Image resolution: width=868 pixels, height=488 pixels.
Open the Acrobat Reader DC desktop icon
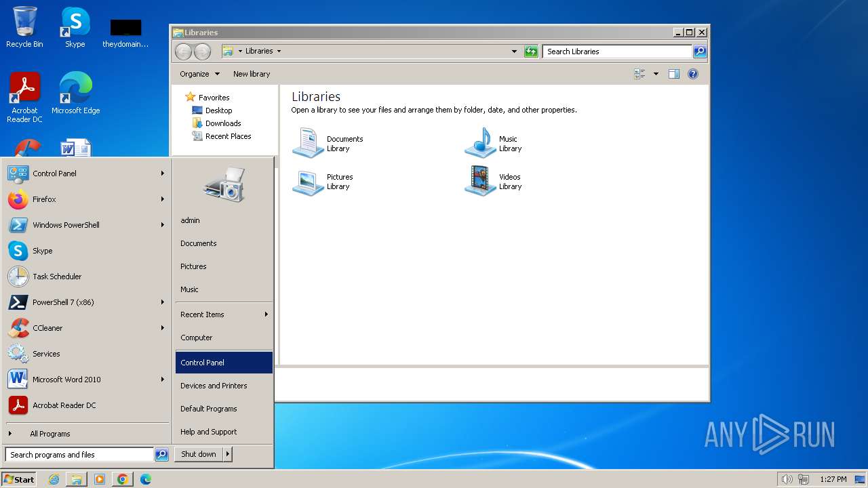[24, 98]
